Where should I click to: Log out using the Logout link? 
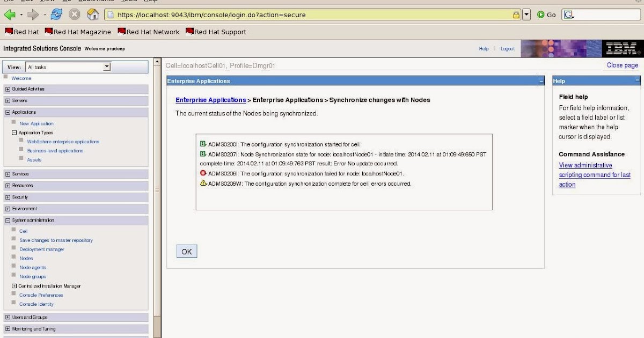point(508,49)
